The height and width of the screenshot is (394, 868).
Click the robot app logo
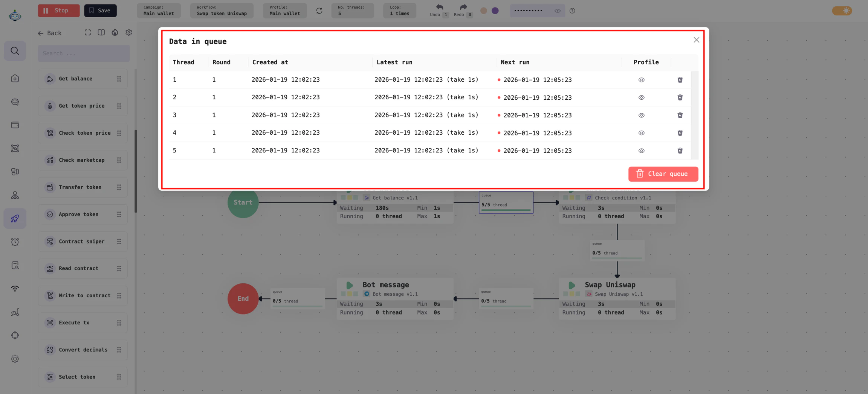(15, 15)
